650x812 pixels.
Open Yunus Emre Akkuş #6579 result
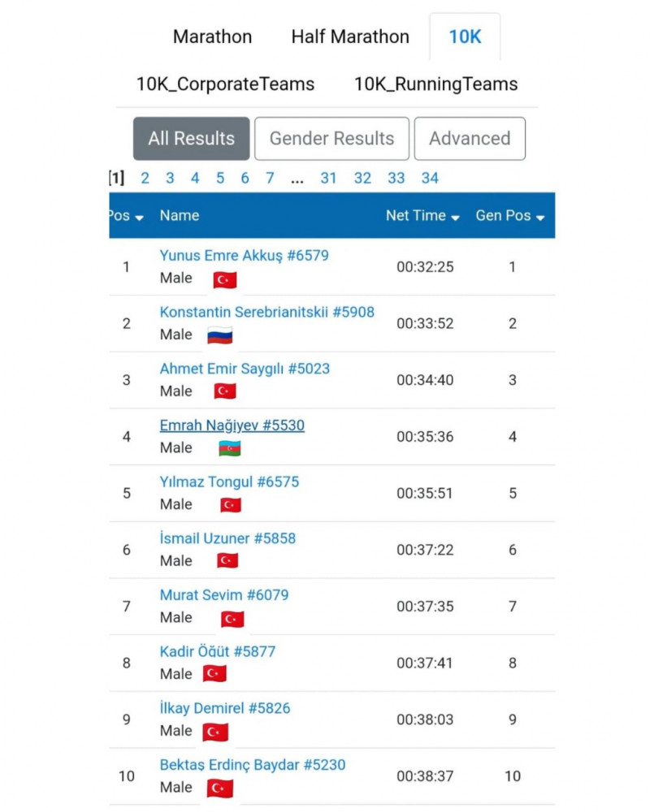[x=244, y=255]
